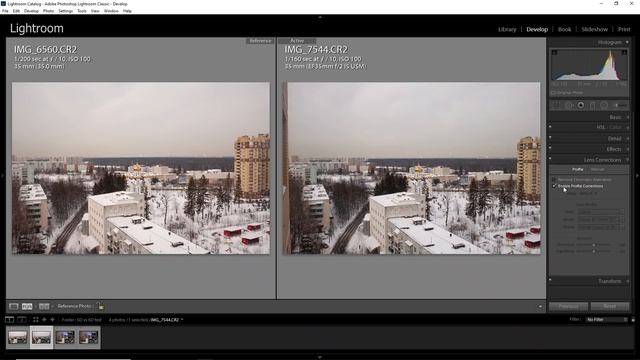Toggle the Reference Photo lock icon
Viewport: 640px width, 360px height.
point(101,306)
